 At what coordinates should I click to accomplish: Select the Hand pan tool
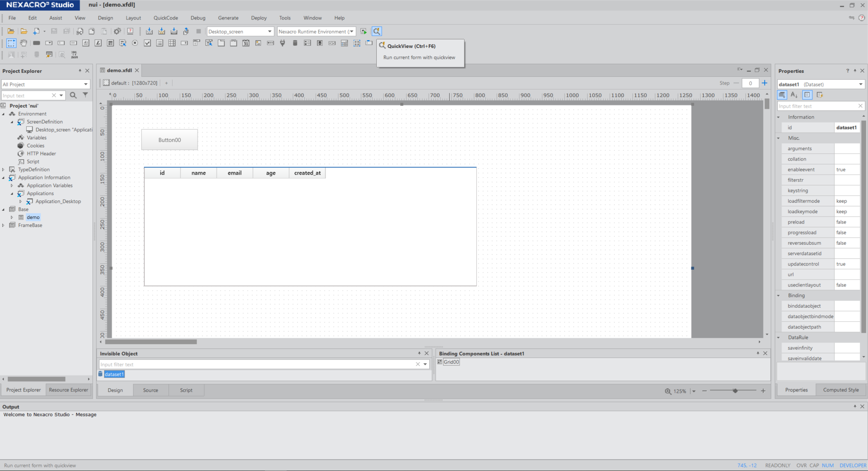pos(24,43)
